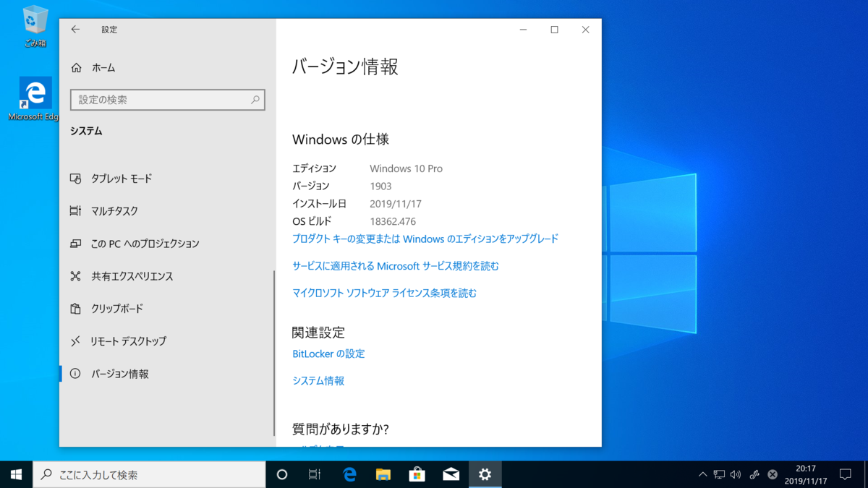The image size is (868, 488).
Task: Click the install date 2019/11/17 value
Action: [x=396, y=204]
